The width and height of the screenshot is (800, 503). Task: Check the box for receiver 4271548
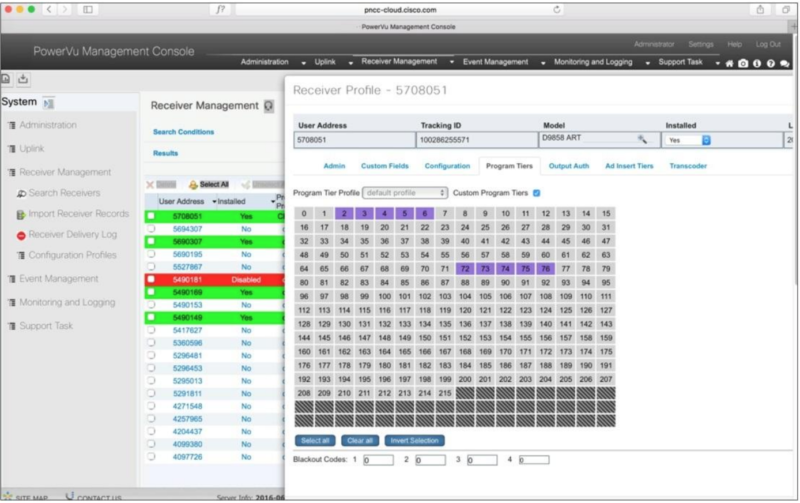(151, 406)
